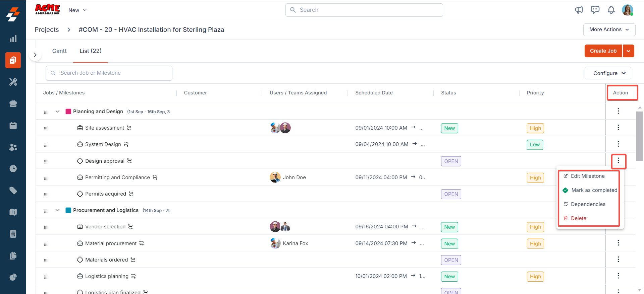Screen dimensions: 644x294
Task: Expand the More Actions dropdown
Action: pos(609,29)
